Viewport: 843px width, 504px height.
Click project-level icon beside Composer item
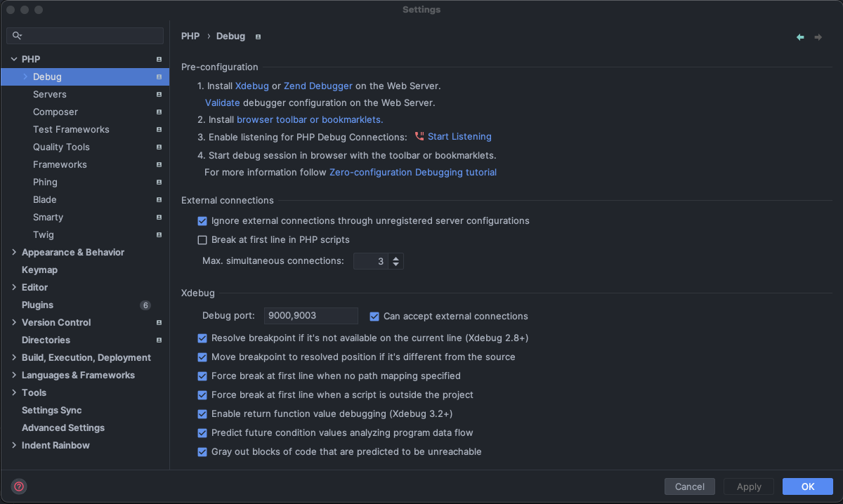click(x=159, y=112)
